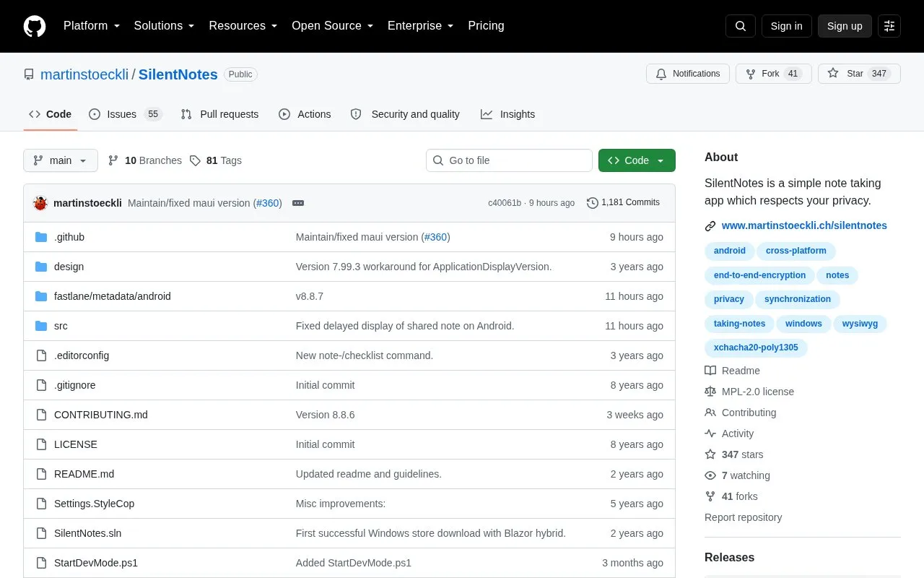View the 10 Branches list
This screenshot has height=578, width=924.
[x=145, y=160]
